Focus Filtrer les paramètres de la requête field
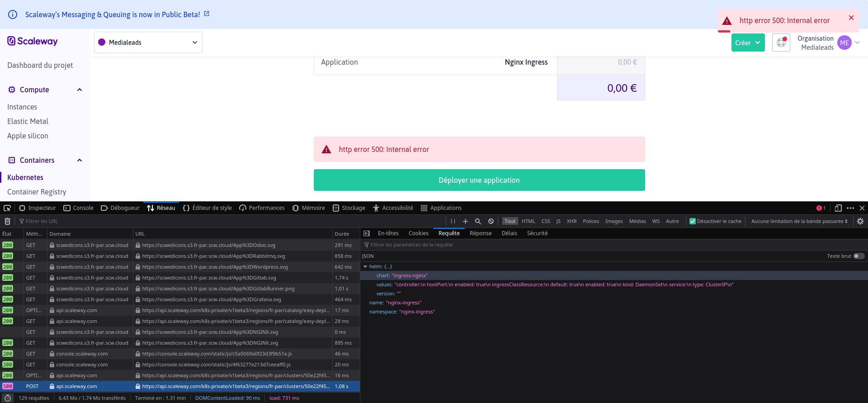The height and width of the screenshot is (403, 868). coord(614,245)
